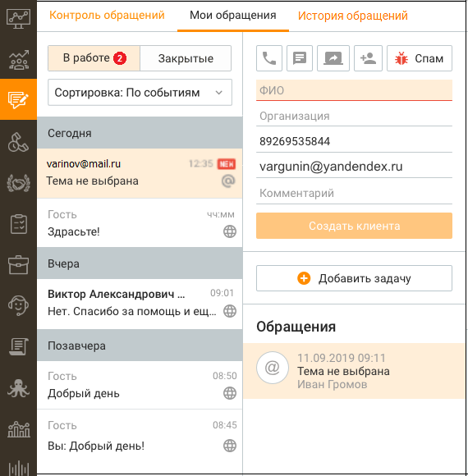The width and height of the screenshot is (468, 476).
Task: Switch to Мои обращения tab
Action: 233,15
